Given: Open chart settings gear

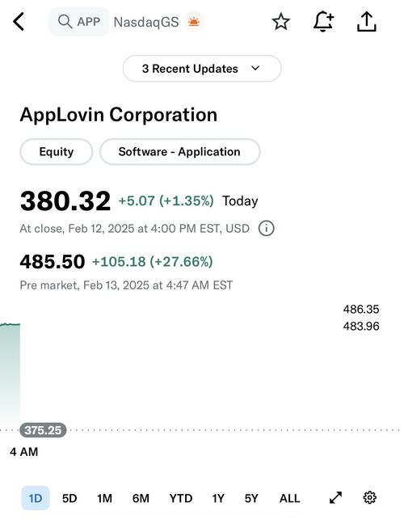Looking at the screenshot, I should (370, 498).
